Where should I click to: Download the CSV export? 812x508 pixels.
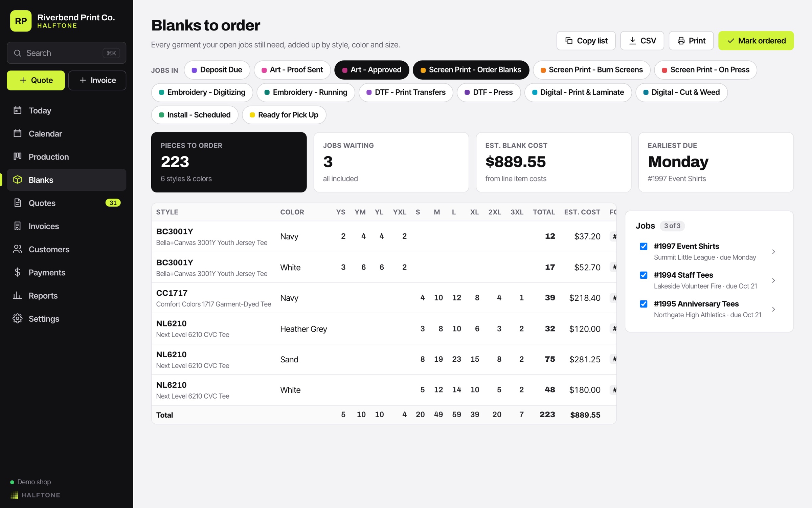[642, 41]
